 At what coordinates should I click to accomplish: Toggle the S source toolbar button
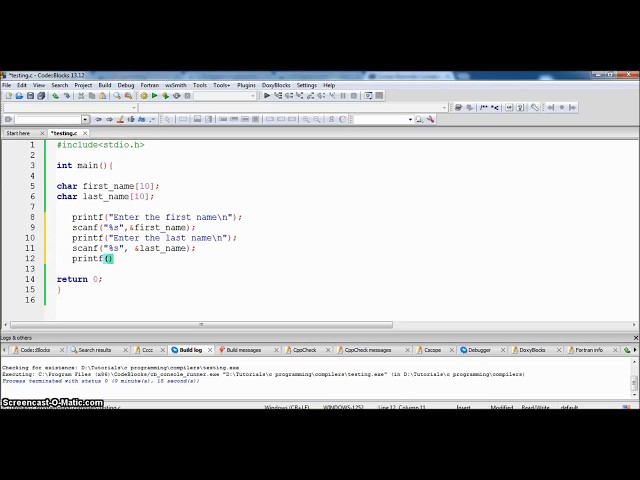pos(331,119)
